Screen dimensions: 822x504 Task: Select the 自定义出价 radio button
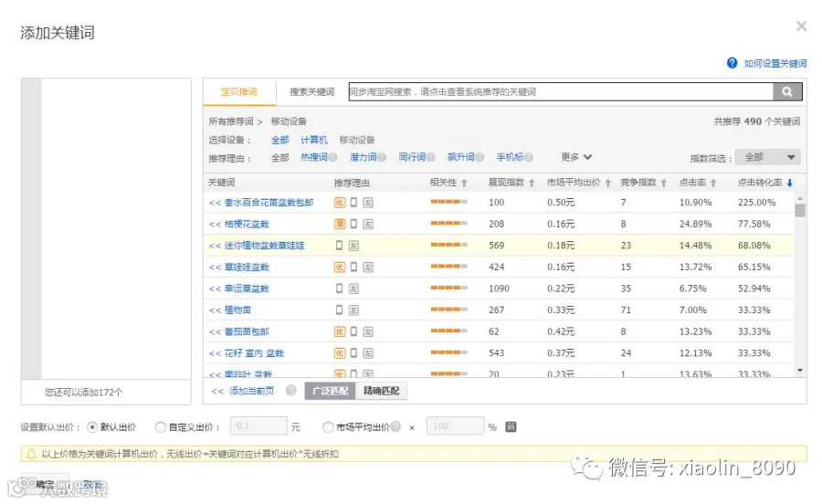click(161, 427)
